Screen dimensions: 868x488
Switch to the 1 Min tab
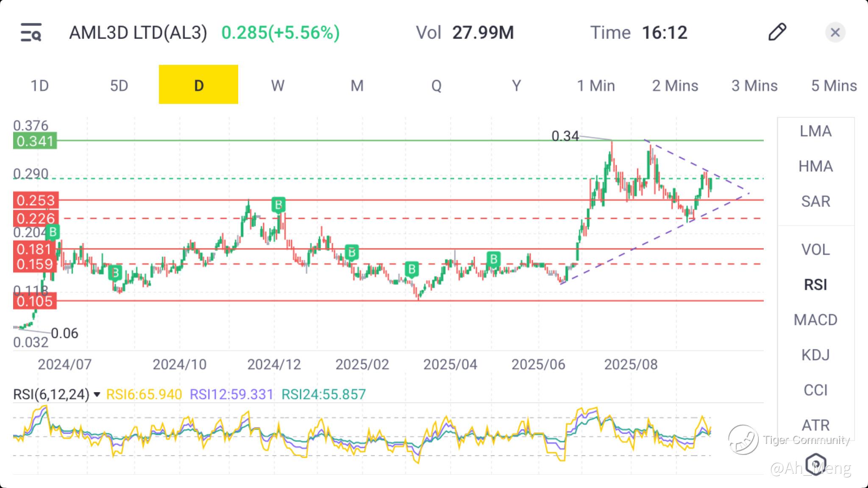[x=595, y=86]
